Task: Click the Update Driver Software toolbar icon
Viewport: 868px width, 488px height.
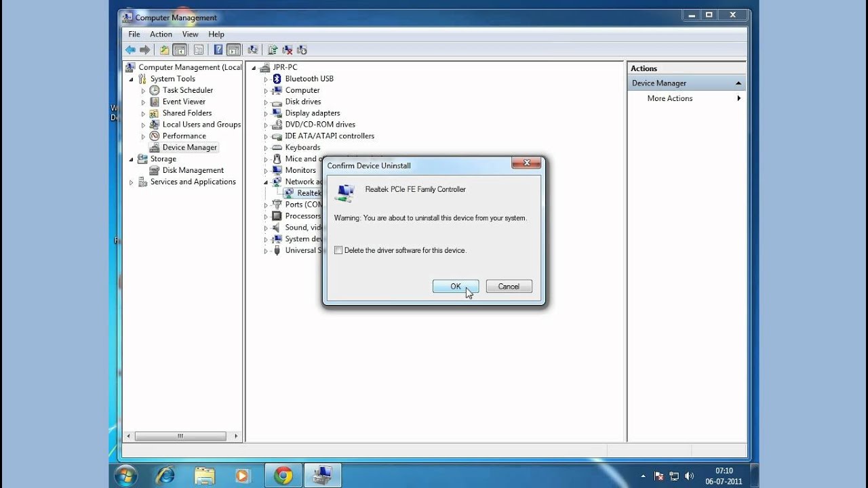Action: click(273, 49)
